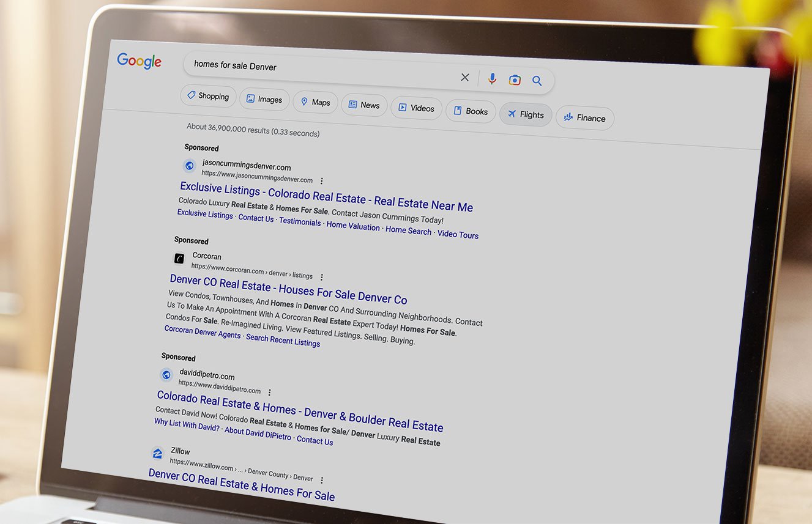
Task: Select the Videos filter chip
Action: (416, 108)
